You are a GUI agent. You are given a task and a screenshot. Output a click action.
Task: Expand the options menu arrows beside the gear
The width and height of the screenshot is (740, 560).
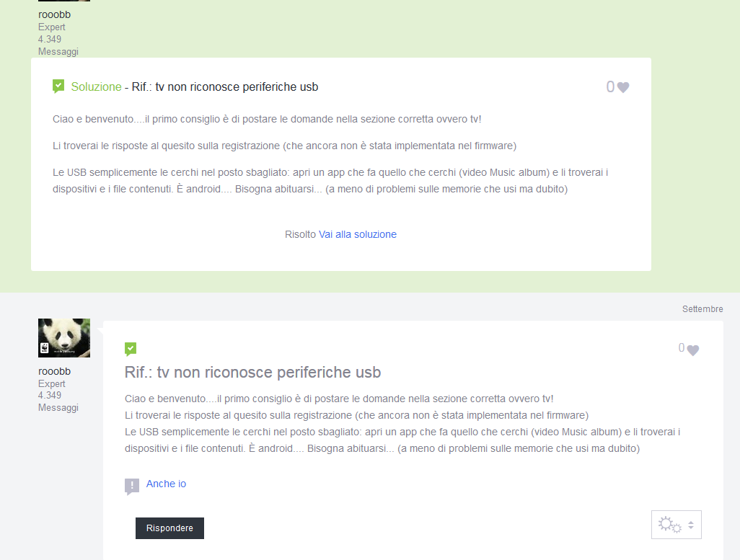[x=690, y=525]
